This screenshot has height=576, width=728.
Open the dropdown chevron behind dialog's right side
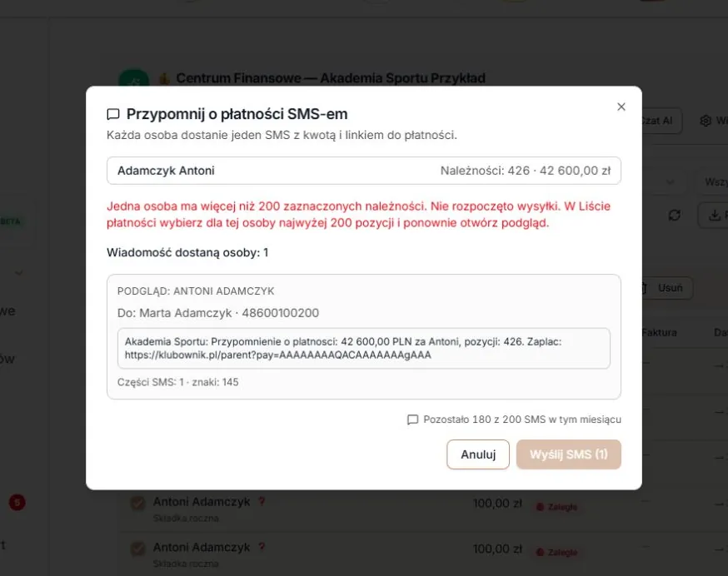tap(670, 182)
